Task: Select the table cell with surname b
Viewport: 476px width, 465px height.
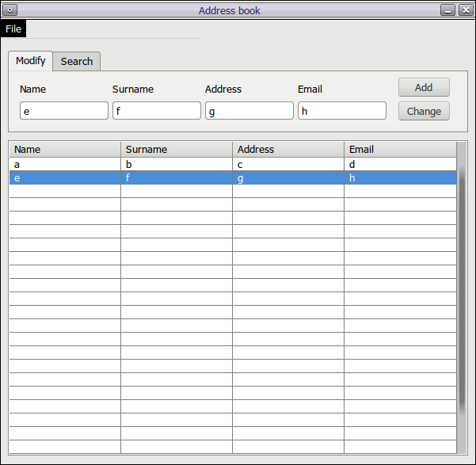Action: (177, 164)
